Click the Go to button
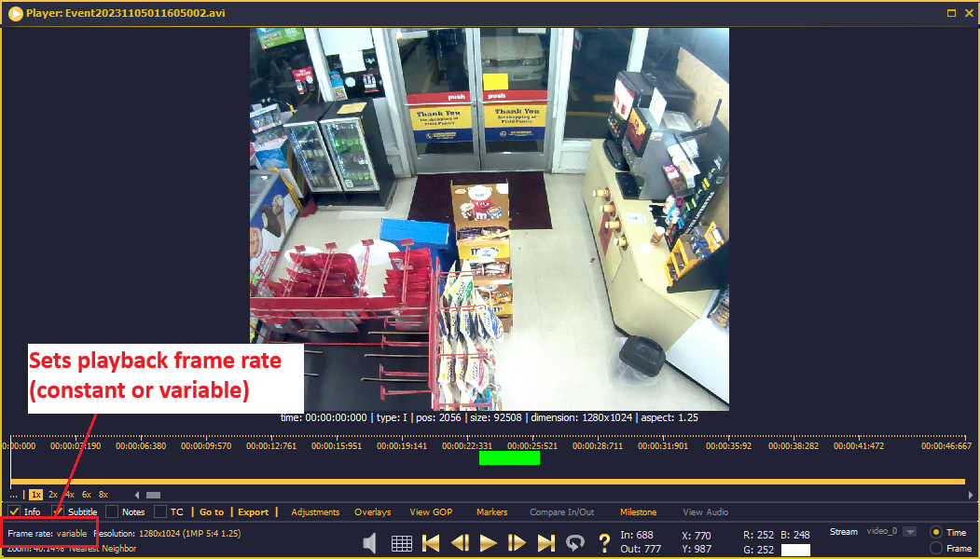The height and width of the screenshot is (559, 980). tap(211, 511)
